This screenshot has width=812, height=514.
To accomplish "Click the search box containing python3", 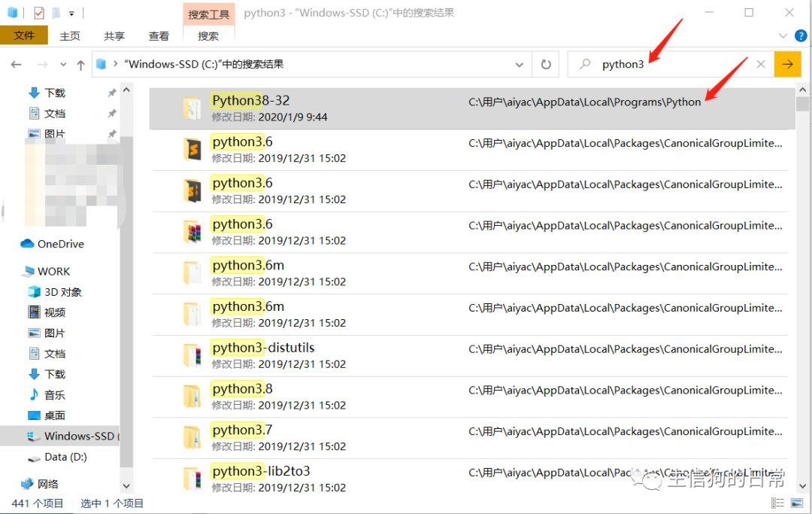I will pos(671,64).
